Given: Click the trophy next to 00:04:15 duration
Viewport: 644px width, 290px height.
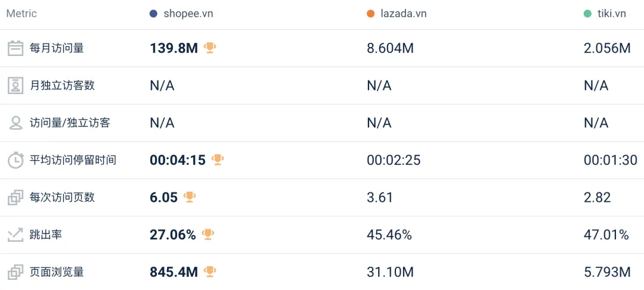Looking at the screenshot, I should pos(218,160).
